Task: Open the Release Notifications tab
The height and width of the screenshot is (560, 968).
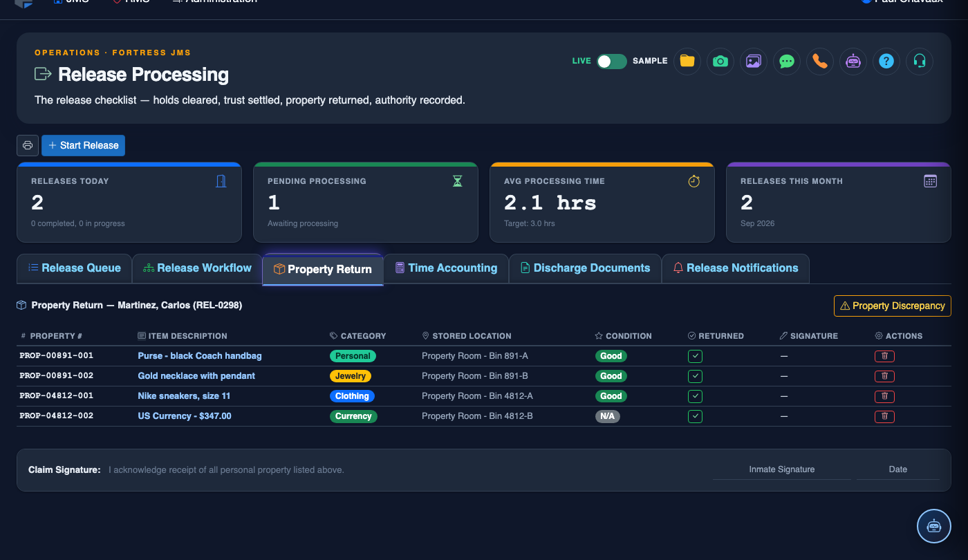Action: 735,268
